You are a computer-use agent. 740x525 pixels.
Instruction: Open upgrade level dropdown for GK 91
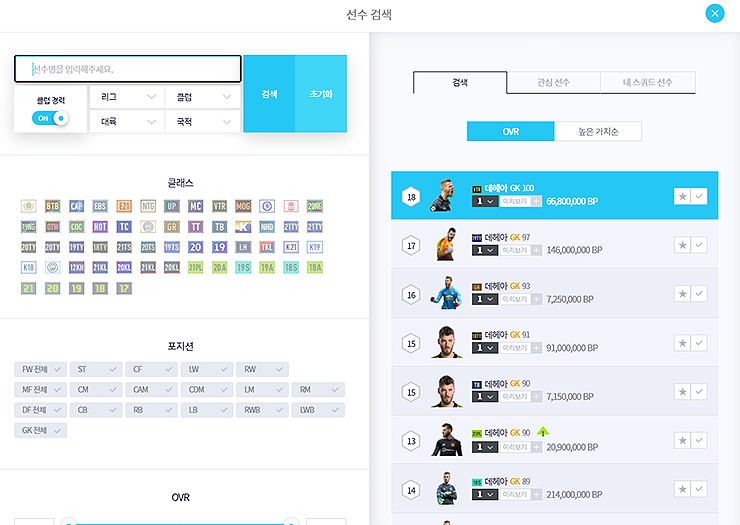coord(485,348)
